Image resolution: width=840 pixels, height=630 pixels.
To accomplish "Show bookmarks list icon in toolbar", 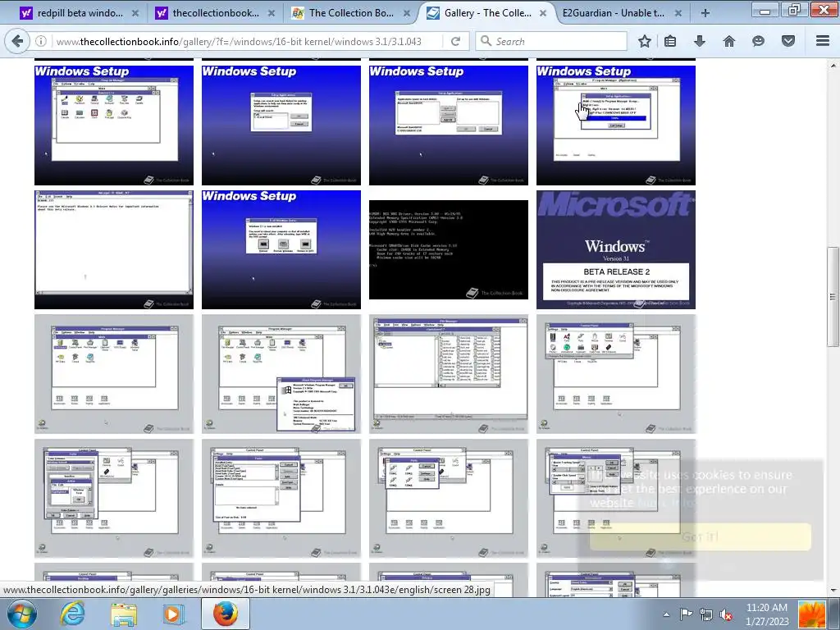I will coord(670,41).
